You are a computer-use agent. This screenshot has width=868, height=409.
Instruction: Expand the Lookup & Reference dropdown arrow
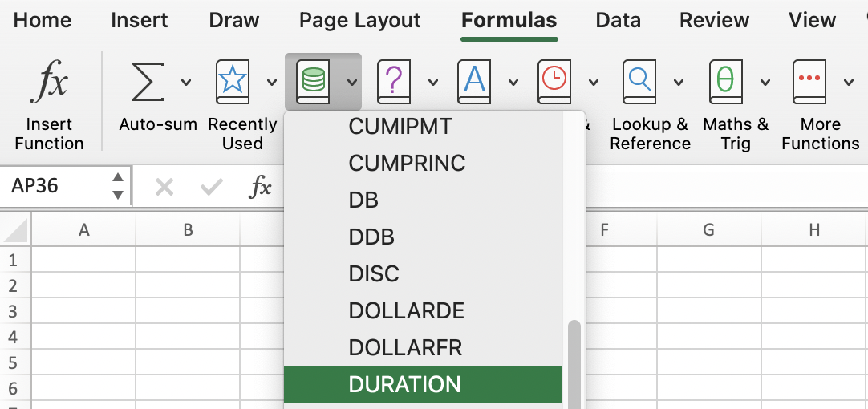pos(679,83)
